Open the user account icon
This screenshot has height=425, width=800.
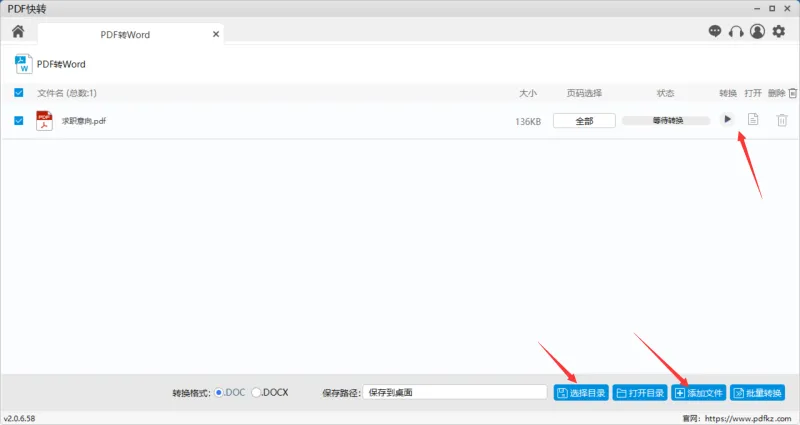(x=757, y=32)
